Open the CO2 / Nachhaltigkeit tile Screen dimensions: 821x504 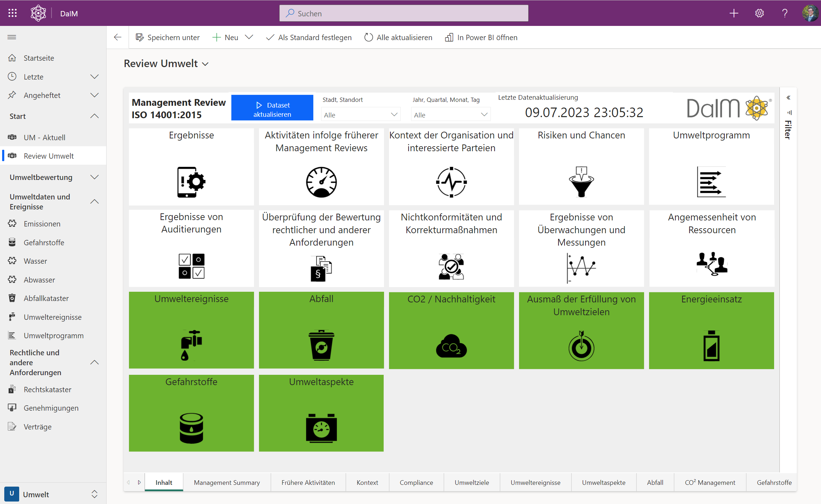click(451, 330)
